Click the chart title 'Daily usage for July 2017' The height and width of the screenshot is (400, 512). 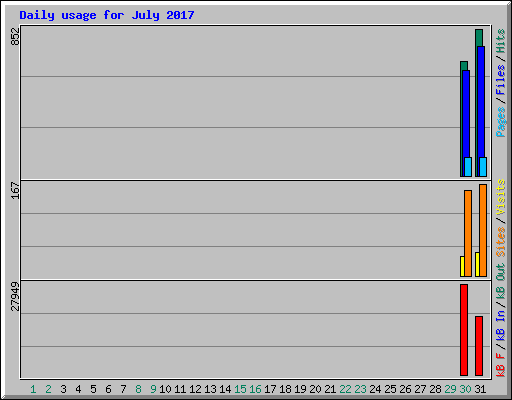pos(107,15)
